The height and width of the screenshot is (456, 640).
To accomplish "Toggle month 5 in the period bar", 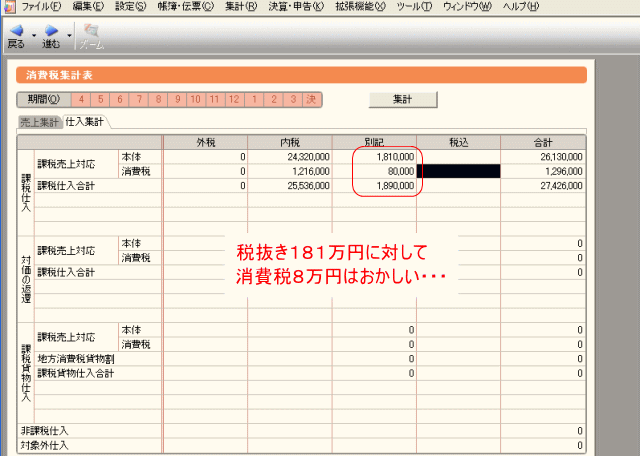I will click(100, 100).
